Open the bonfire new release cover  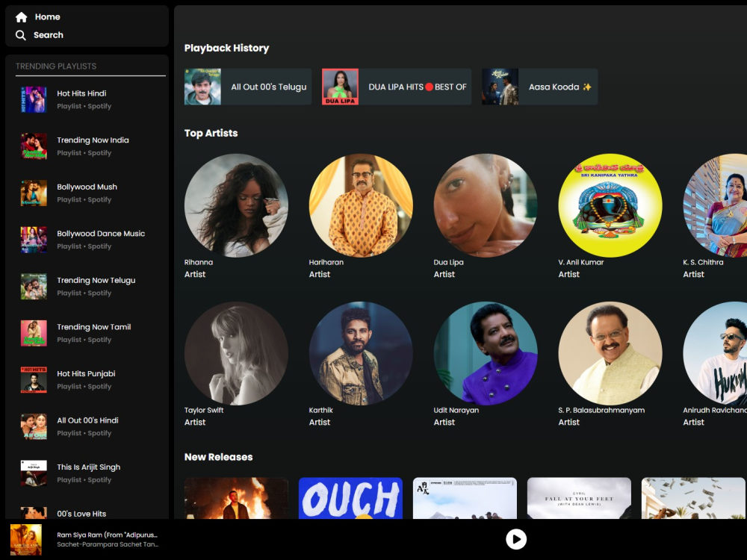pos(236,498)
